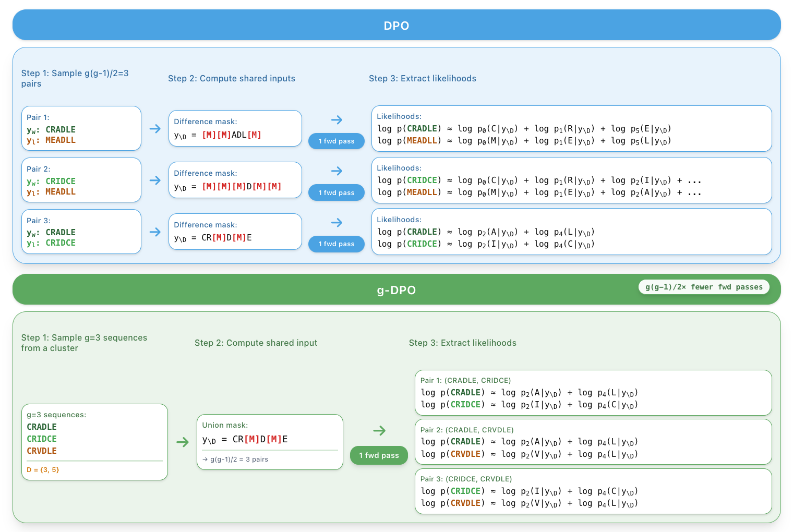The image size is (793, 532).
Task: Click the blue arrow above Pair 3's fwd pass
Action: 337,223
